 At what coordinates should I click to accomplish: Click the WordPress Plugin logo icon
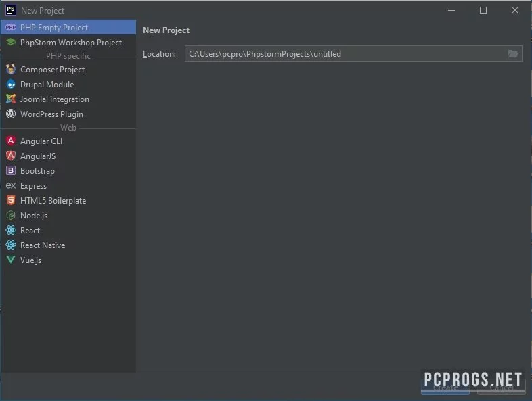(11, 114)
